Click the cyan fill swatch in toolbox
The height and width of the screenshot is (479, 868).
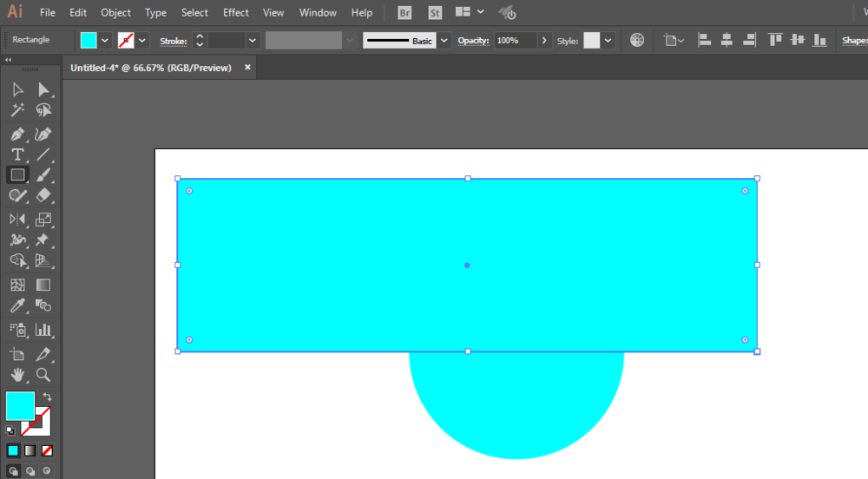pyautogui.click(x=20, y=405)
